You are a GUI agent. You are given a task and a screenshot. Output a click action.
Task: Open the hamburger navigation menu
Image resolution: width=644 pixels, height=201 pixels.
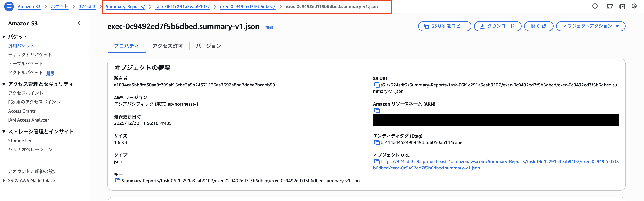coord(9,6)
